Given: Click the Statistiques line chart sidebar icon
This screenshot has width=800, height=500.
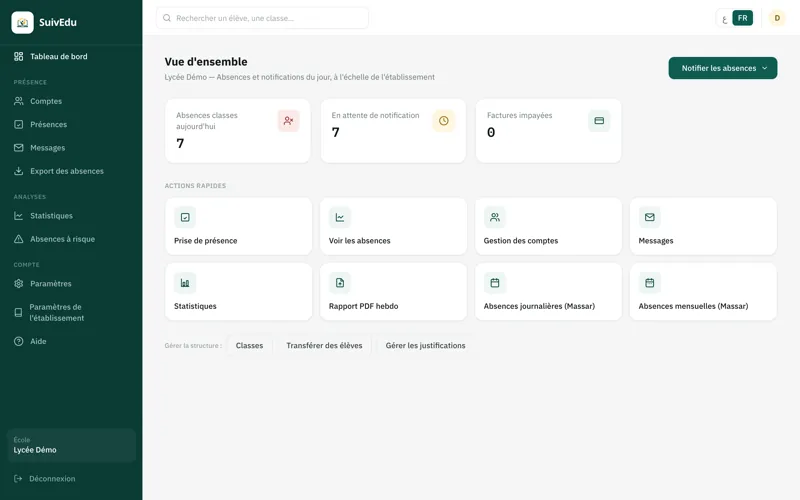Looking at the screenshot, I should pos(18,216).
